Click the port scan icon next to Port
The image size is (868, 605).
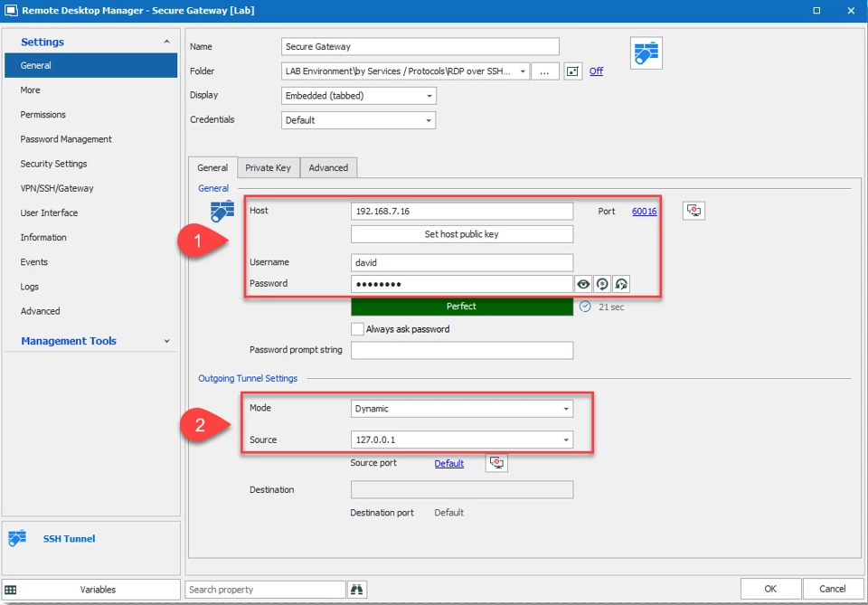[x=693, y=211]
